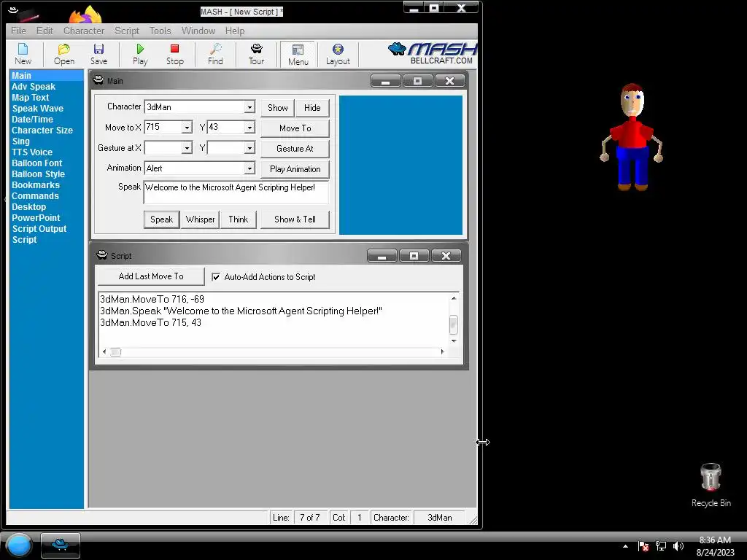The width and height of the screenshot is (747, 560).
Task: Toggle Auto-Add Actions to Script checkbox
Action: point(216,276)
